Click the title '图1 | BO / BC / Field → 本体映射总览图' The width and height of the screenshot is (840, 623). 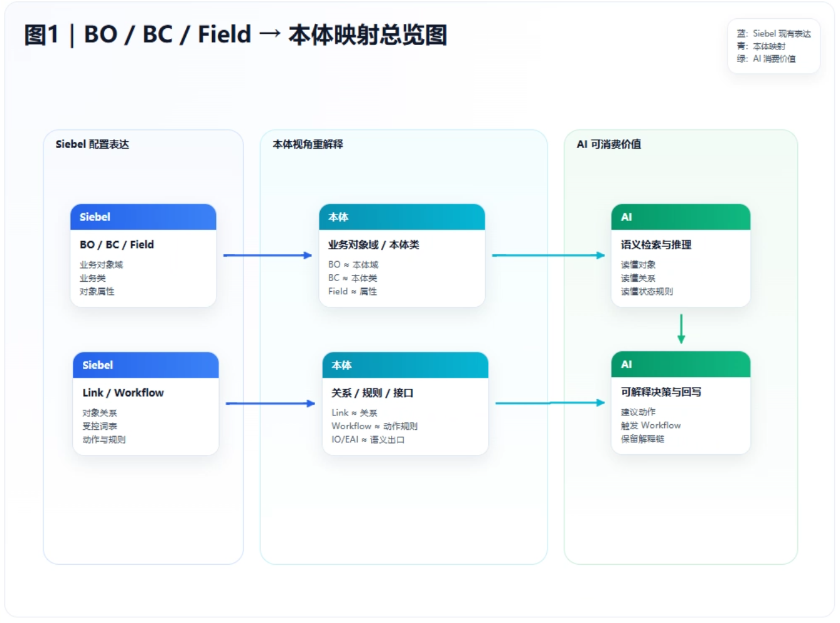coord(235,35)
